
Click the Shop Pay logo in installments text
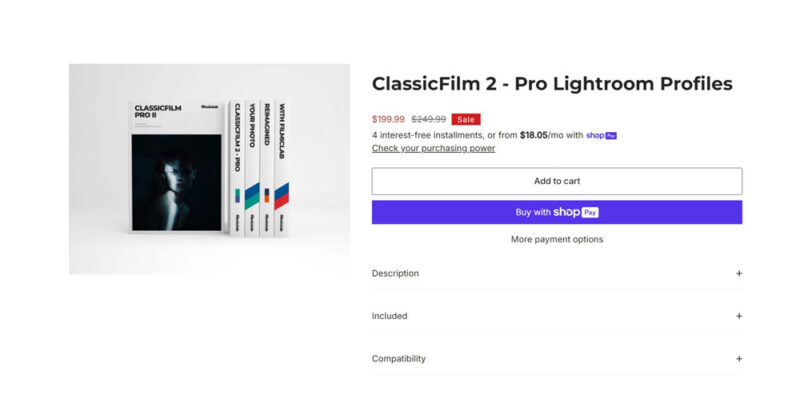pos(601,135)
